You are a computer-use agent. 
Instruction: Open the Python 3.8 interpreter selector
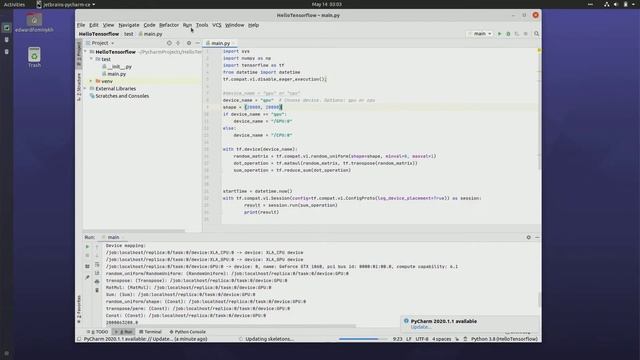pos(504,339)
